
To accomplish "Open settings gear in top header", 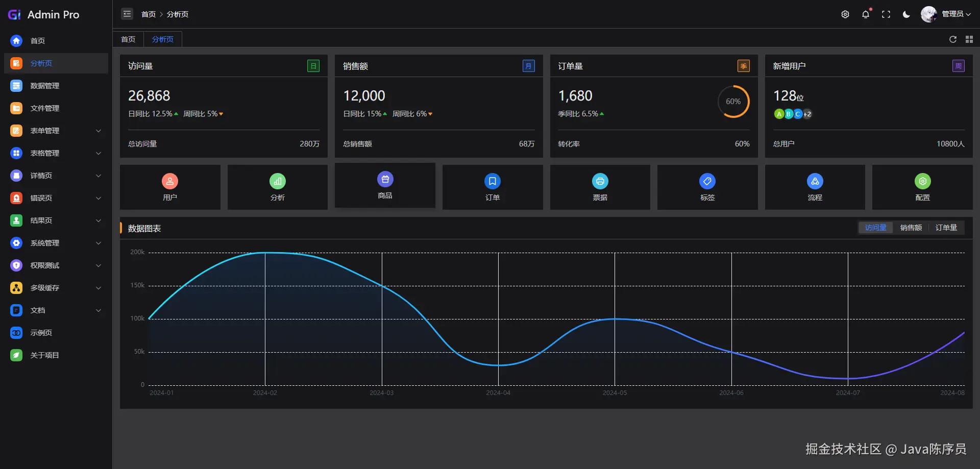I will 845,14.
